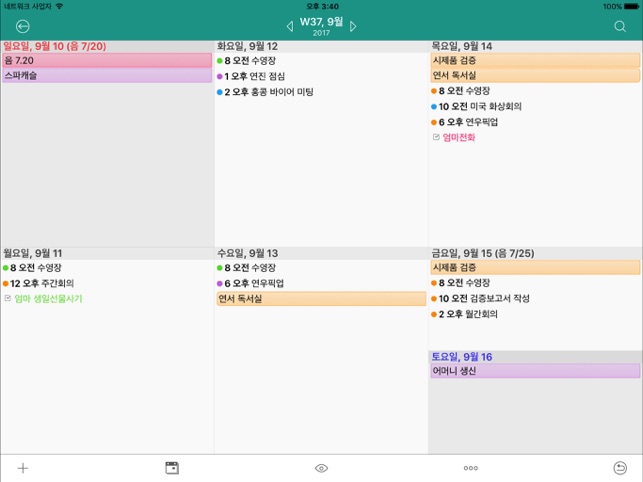Open 2 오후 홍콩 바이어 미팅 event
The height and width of the screenshot is (482, 643).
click(x=265, y=92)
